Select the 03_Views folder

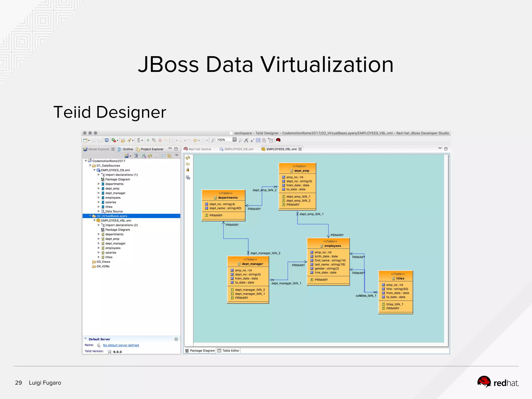101,262
